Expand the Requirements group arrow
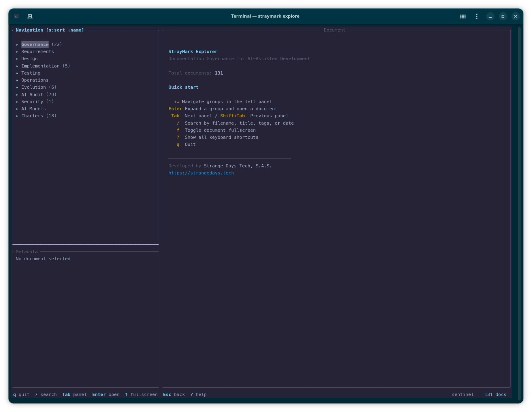This screenshot has height=412, width=532. coord(17,52)
